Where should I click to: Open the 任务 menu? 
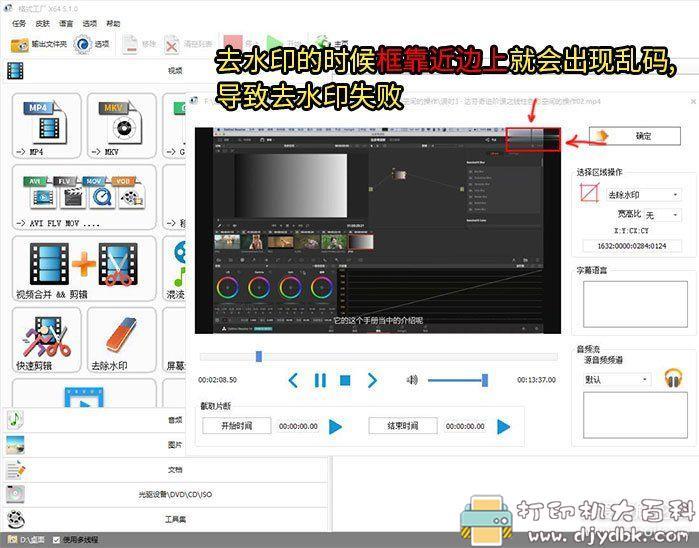click(x=19, y=24)
